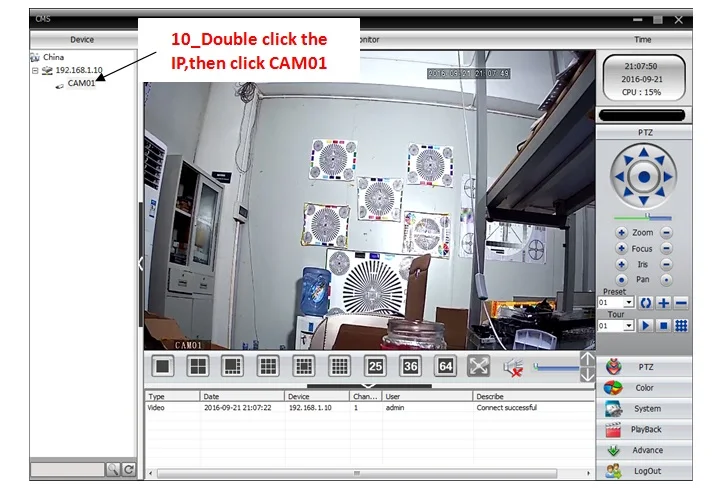
Task: Click Iris plus button
Action: click(621, 264)
